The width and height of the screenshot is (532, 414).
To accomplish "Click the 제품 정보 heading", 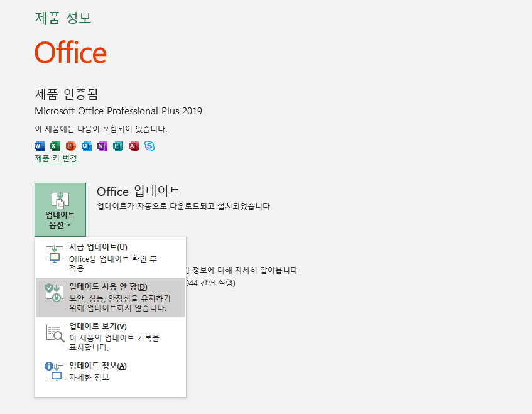I will click(63, 18).
